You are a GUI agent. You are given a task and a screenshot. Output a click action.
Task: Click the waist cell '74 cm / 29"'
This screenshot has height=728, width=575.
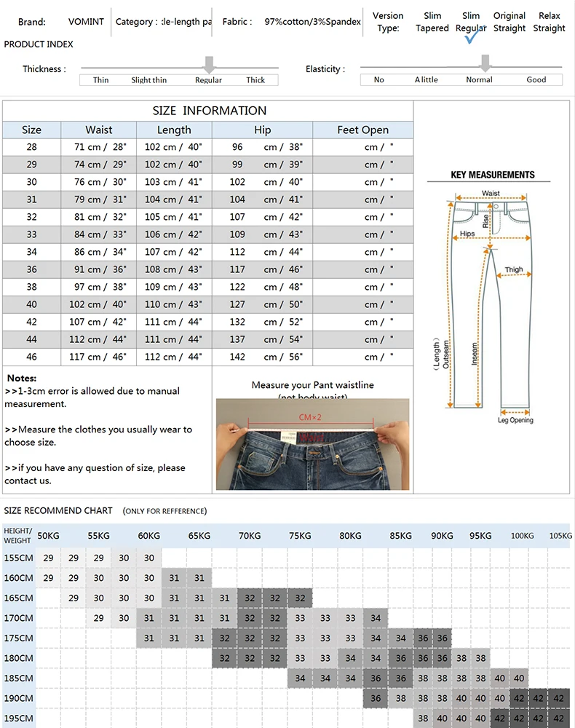tap(100, 165)
